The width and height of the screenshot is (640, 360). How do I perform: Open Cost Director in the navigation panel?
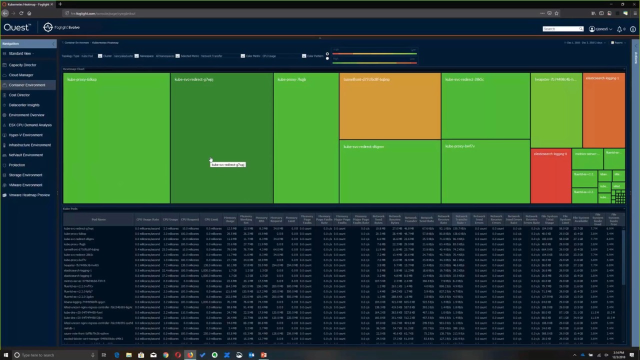[19, 95]
